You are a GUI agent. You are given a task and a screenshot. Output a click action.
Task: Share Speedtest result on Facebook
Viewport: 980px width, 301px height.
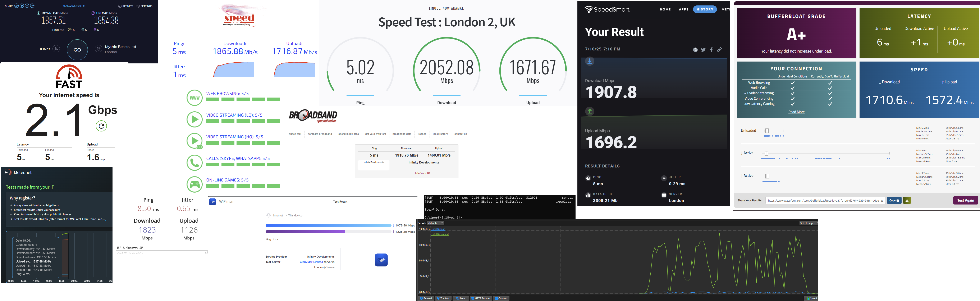point(27,6)
